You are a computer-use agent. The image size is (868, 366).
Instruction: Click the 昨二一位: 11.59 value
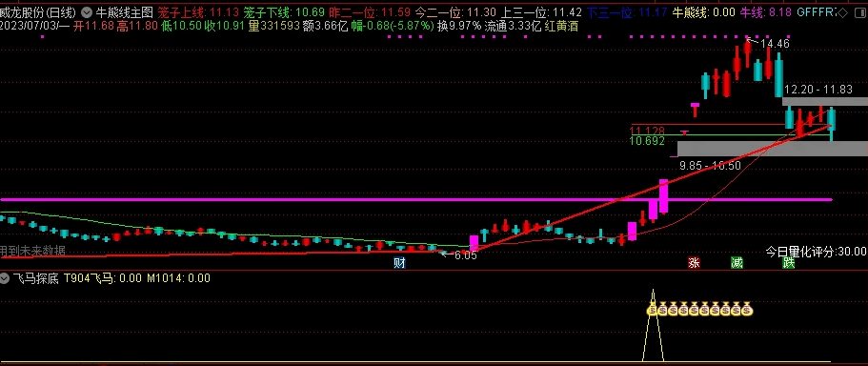tap(370, 12)
